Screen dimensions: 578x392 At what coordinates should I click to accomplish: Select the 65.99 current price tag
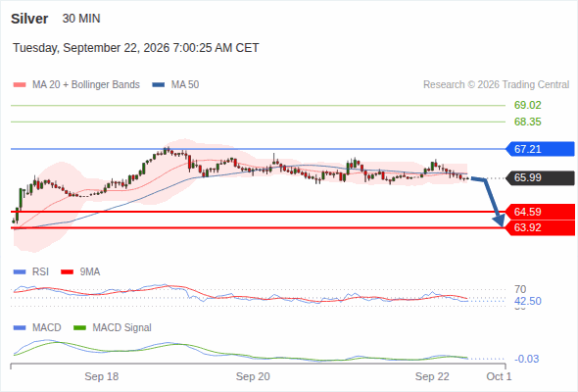pos(540,177)
